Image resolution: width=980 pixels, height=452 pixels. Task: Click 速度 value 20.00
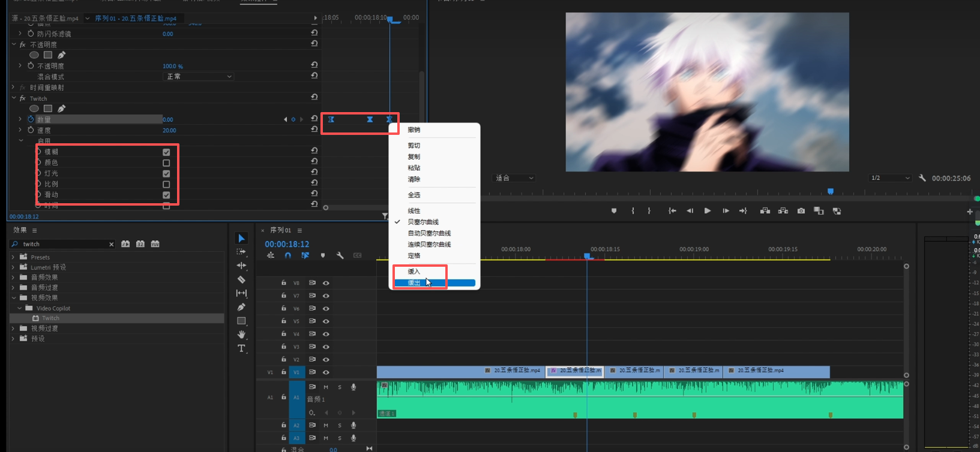[x=169, y=130]
